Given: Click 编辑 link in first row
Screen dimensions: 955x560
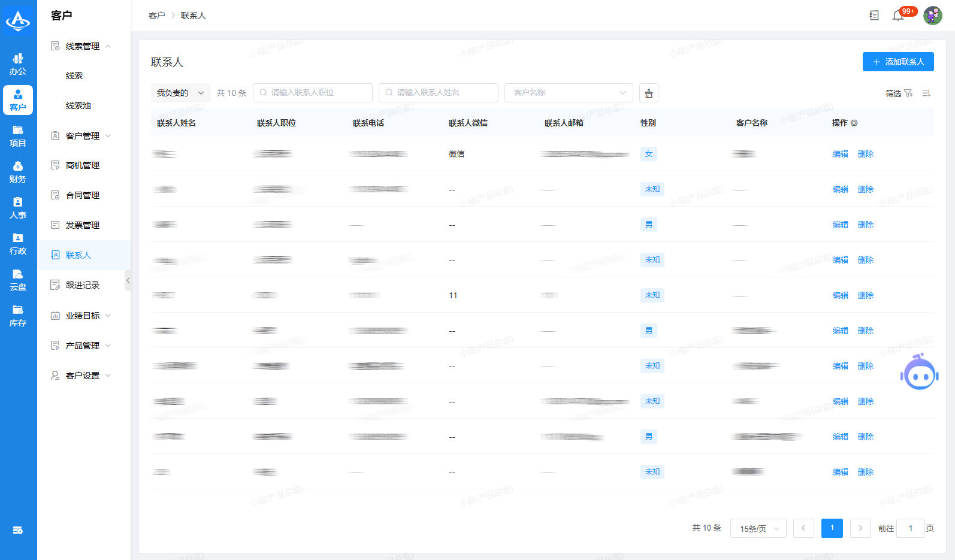Looking at the screenshot, I should [x=840, y=154].
